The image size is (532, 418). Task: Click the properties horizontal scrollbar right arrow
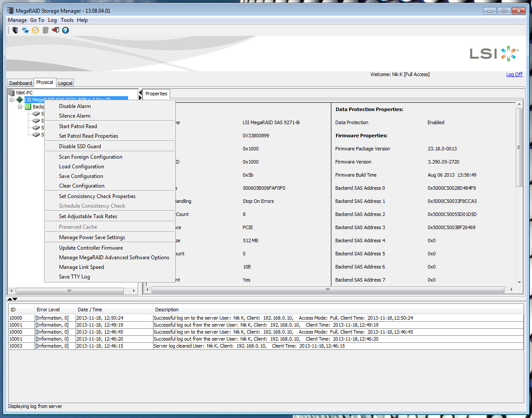click(512, 289)
